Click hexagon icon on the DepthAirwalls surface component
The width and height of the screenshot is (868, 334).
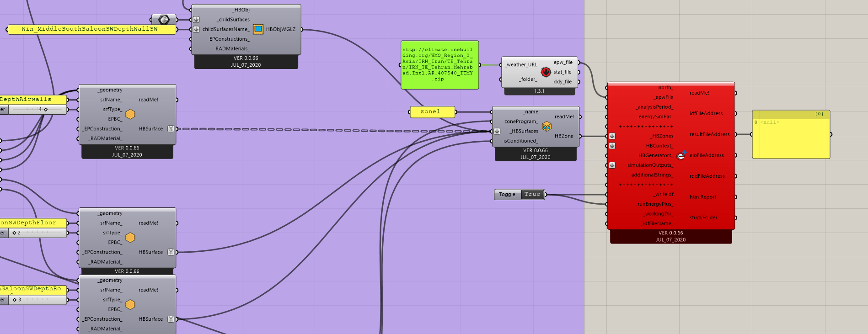point(130,114)
